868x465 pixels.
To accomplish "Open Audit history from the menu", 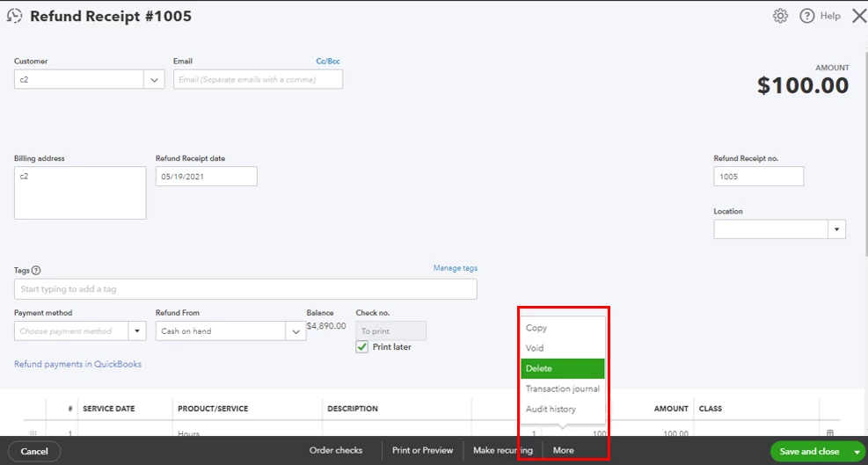I will pos(563,409).
